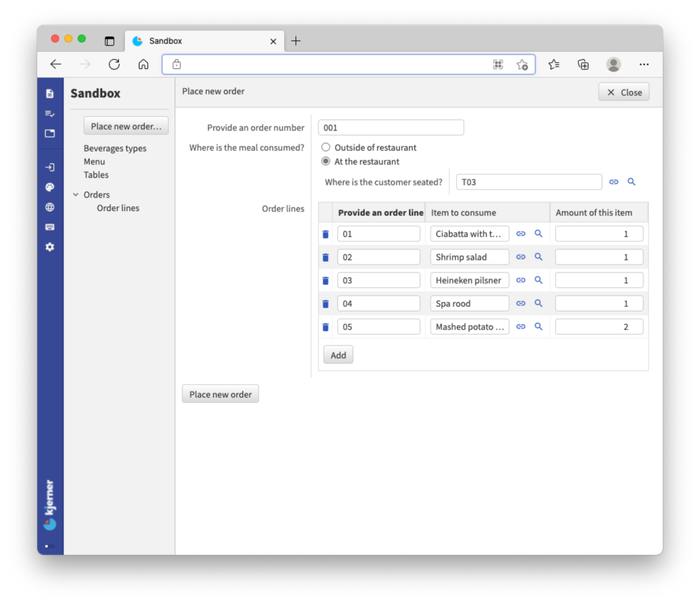Edit amount field for Mashed potato
The image size is (700, 604).
click(x=599, y=327)
